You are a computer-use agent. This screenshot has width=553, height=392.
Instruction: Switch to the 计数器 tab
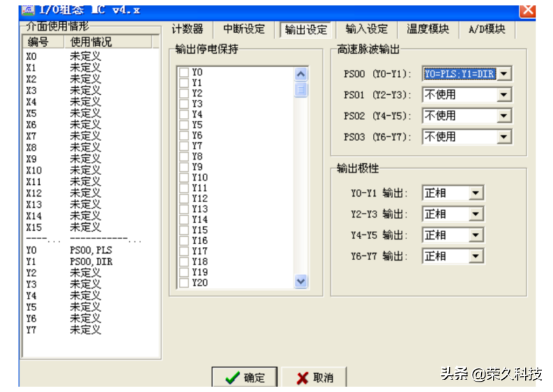pos(188,29)
